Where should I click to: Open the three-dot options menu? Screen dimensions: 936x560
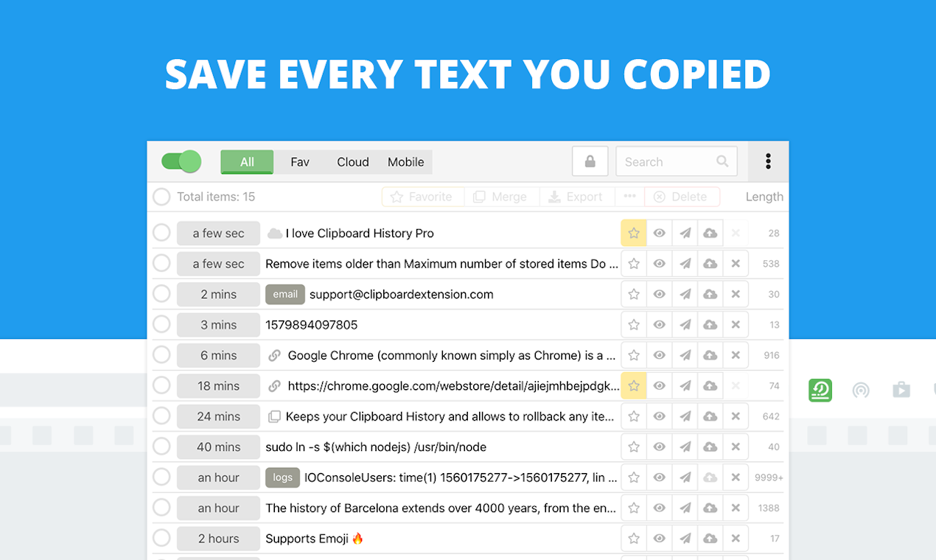pyautogui.click(x=768, y=161)
